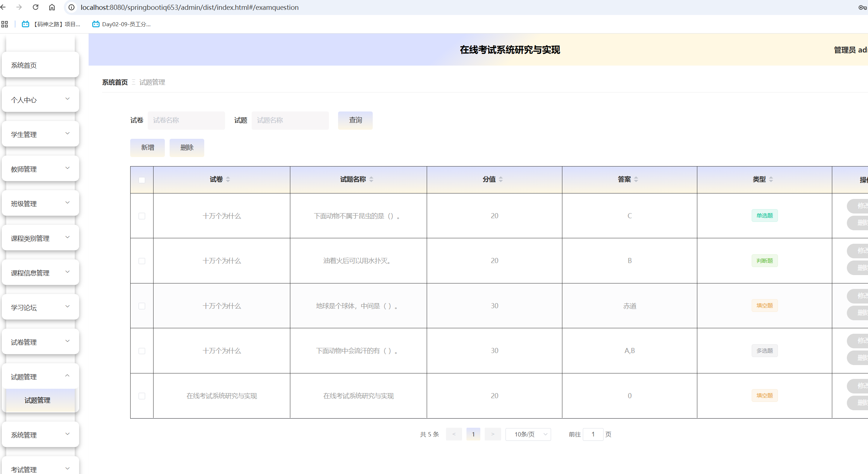Click the 系统首页 breadcrumb link
The height and width of the screenshot is (474, 868).
pyautogui.click(x=115, y=82)
